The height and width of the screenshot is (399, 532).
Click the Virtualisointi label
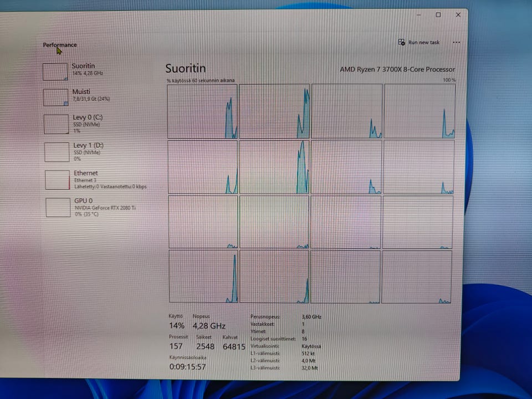265,346
